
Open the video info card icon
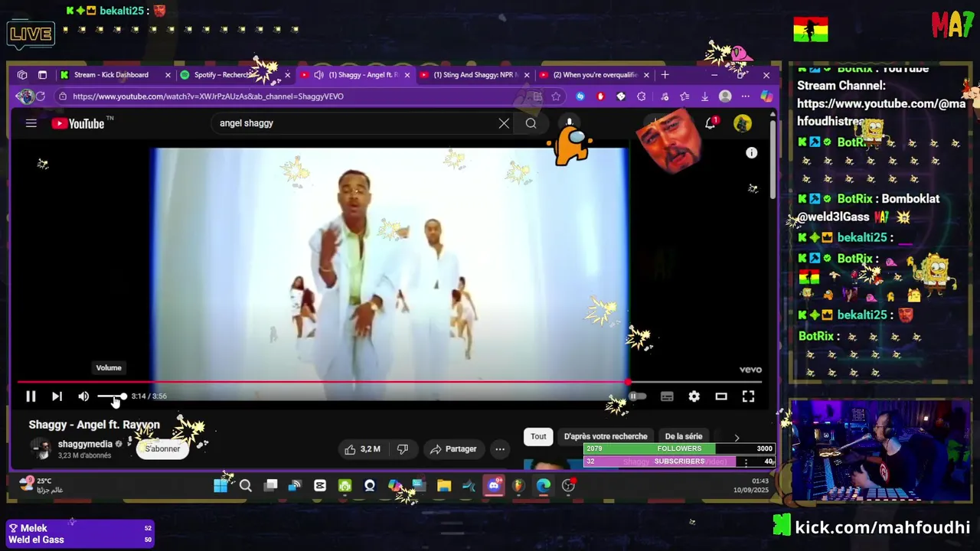[x=752, y=153]
